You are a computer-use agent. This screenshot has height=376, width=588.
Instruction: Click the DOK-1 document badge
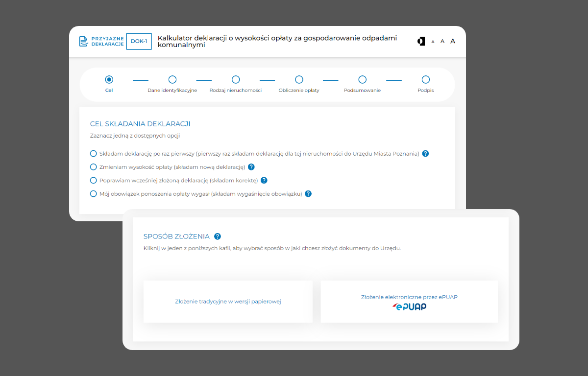(x=139, y=41)
